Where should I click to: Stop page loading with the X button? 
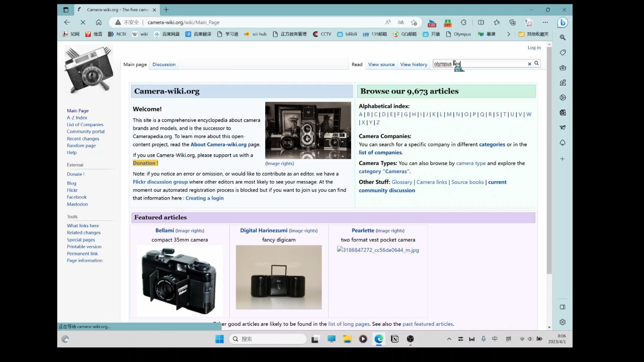(83, 22)
